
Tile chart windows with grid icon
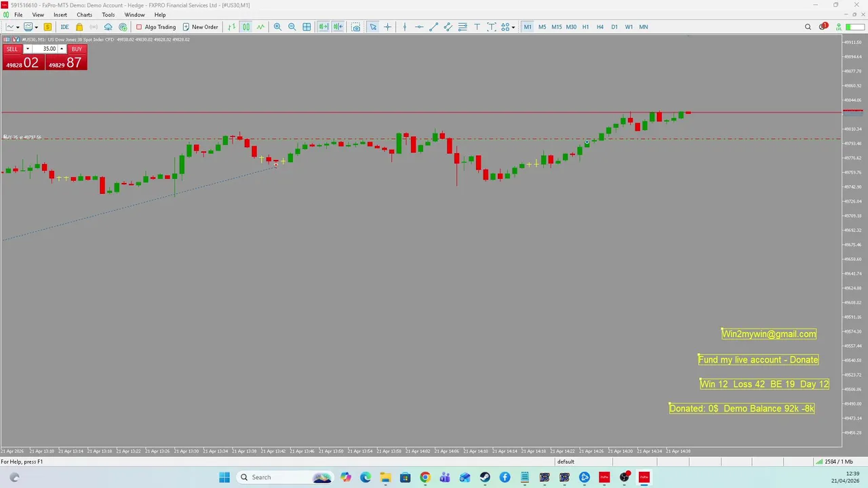click(307, 27)
